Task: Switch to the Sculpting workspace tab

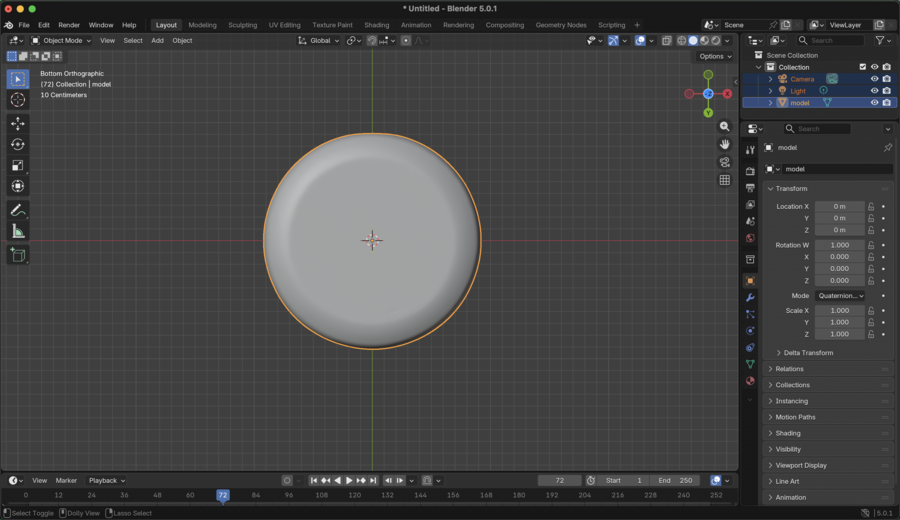Action: pos(242,25)
